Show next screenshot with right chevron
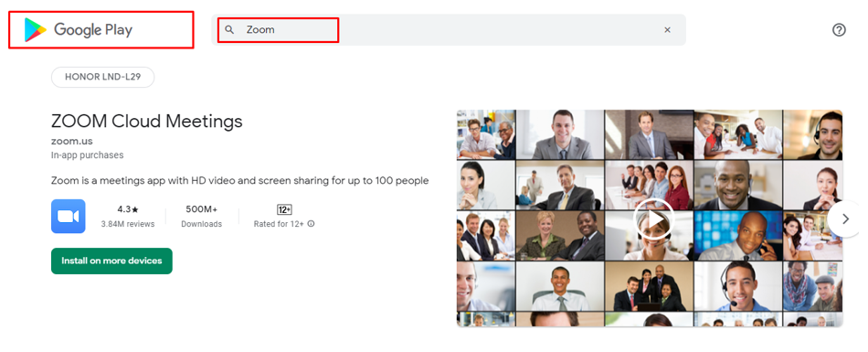868x352 pixels. point(845,219)
